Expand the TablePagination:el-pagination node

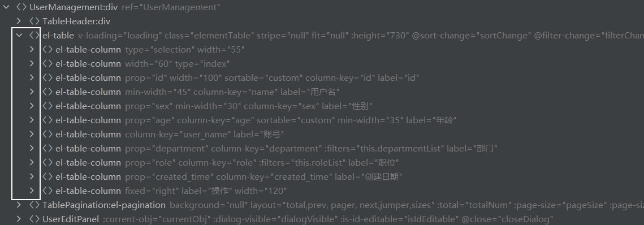click(19, 205)
